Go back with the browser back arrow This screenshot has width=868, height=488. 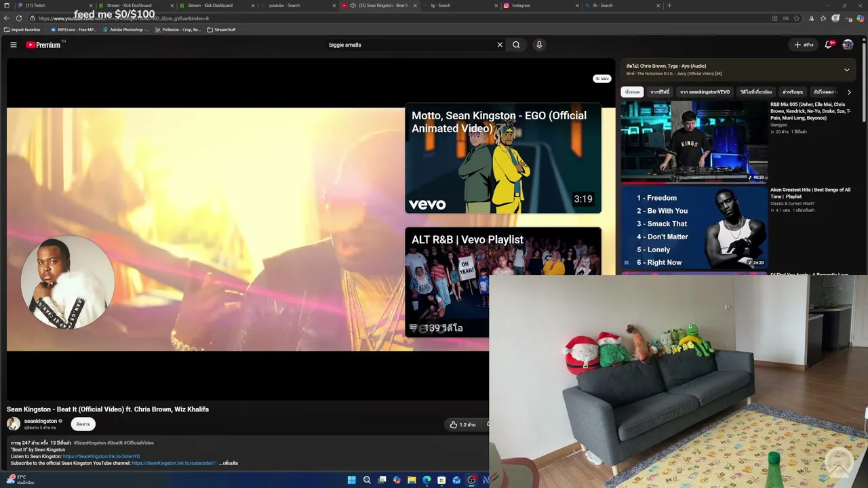[7, 18]
